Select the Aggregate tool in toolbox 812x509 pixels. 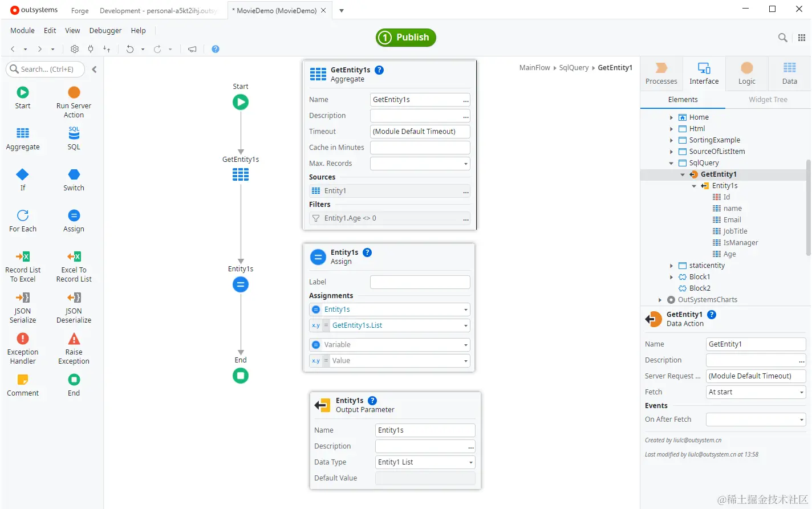[x=23, y=139]
